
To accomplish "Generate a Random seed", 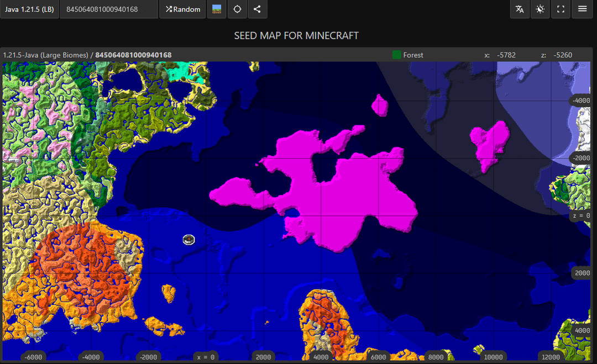I will pyautogui.click(x=183, y=9).
